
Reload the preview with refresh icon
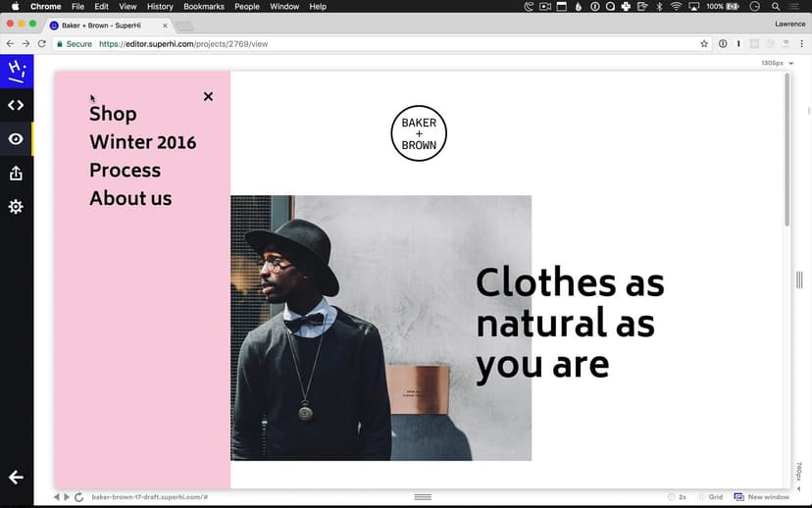coord(79,497)
